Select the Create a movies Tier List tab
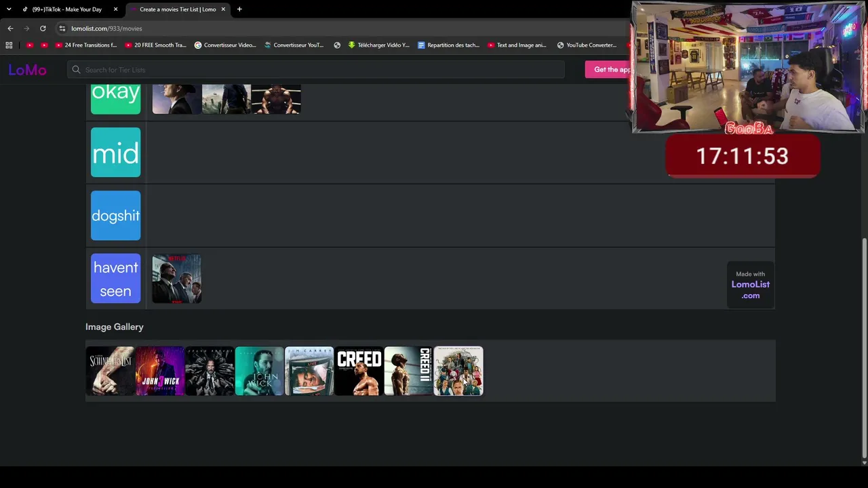The height and width of the screenshot is (488, 868). click(178, 9)
